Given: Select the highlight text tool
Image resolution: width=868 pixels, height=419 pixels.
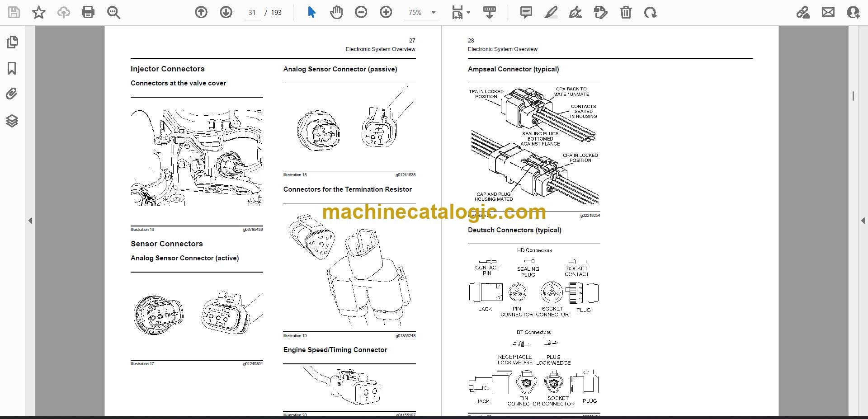Looking at the screenshot, I should click(x=551, y=12).
